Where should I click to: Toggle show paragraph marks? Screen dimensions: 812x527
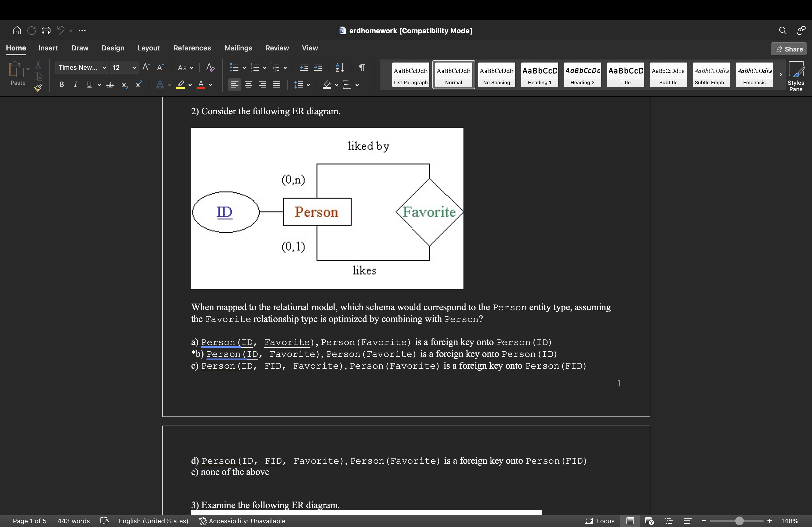(x=362, y=68)
